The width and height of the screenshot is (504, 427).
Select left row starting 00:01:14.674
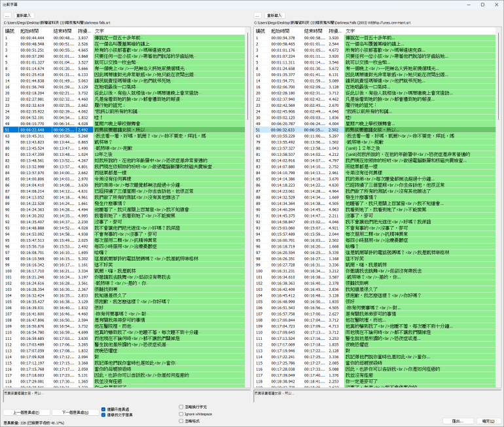click(124, 69)
